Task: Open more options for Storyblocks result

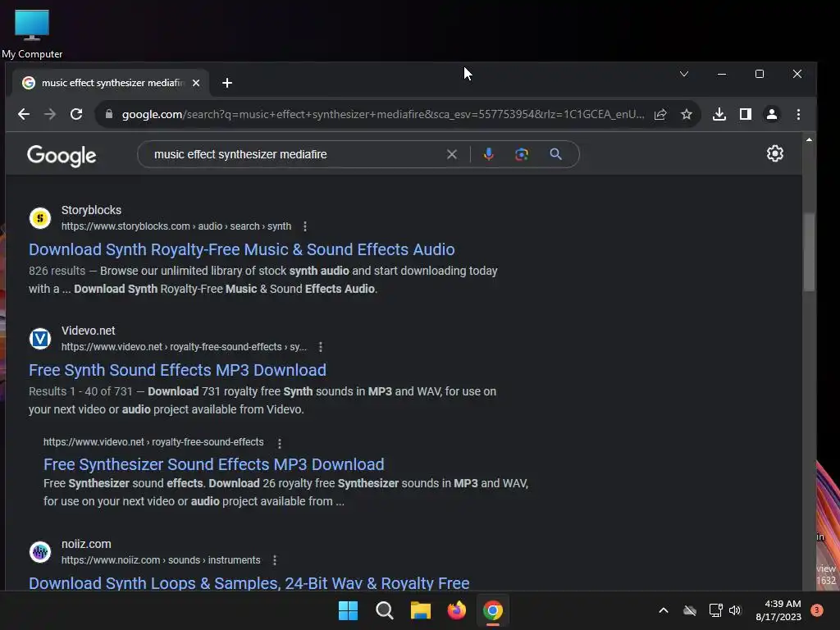Action: click(305, 226)
